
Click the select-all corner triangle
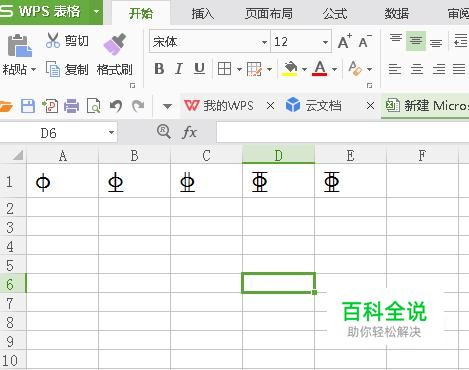point(17,155)
